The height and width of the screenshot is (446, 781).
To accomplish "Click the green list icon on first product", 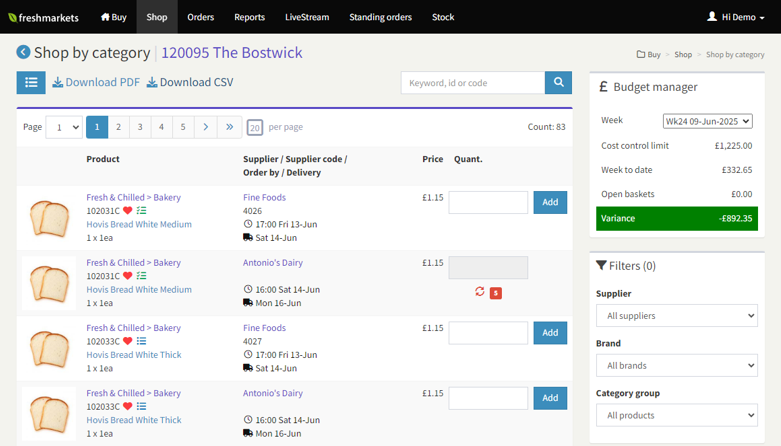I will [141, 211].
